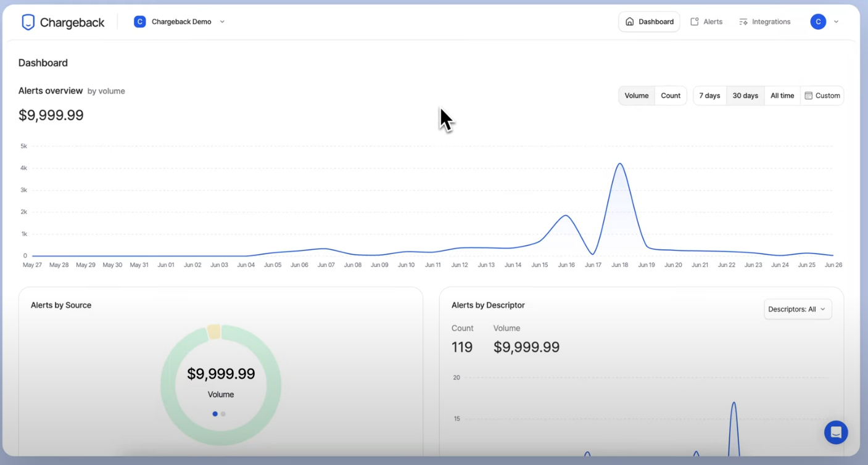Click the blue C user avatar
868x465 pixels.
click(x=818, y=21)
